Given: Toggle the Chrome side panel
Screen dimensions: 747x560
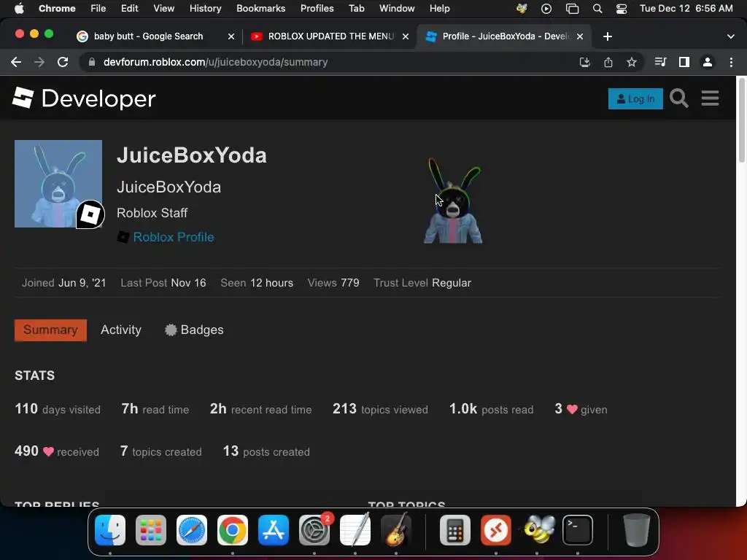Looking at the screenshot, I should [684, 62].
